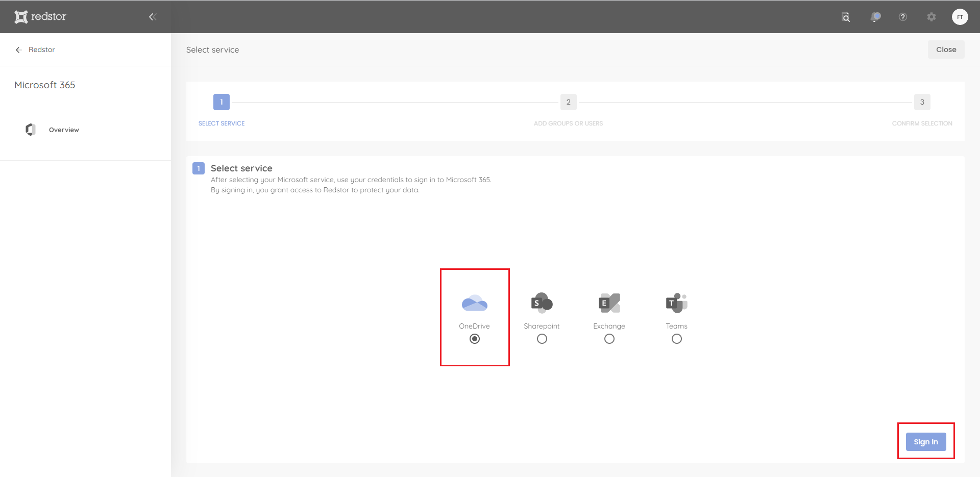
Task: Click the Exchange service icon
Action: pyautogui.click(x=609, y=303)
